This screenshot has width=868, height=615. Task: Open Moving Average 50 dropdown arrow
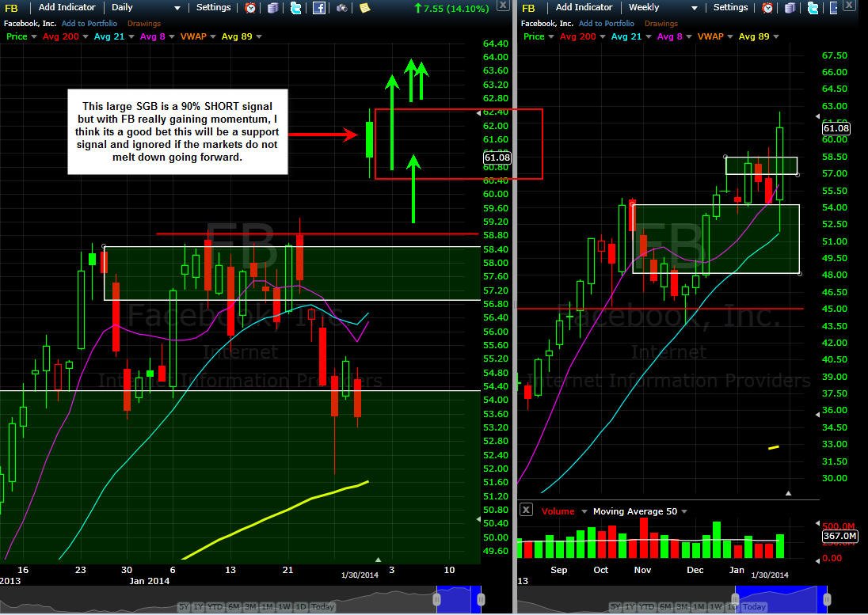(684, 511)
